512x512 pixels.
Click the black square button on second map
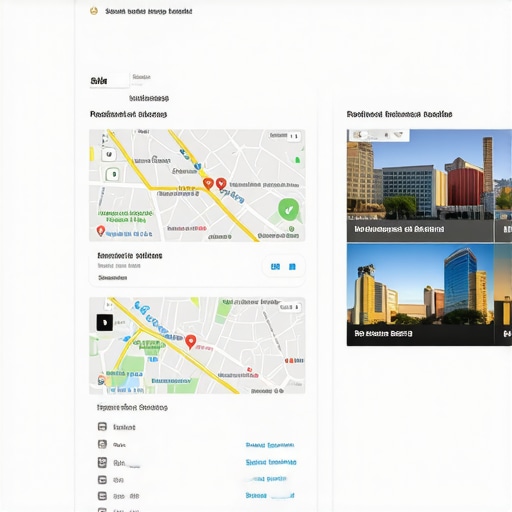click(105, 322)
